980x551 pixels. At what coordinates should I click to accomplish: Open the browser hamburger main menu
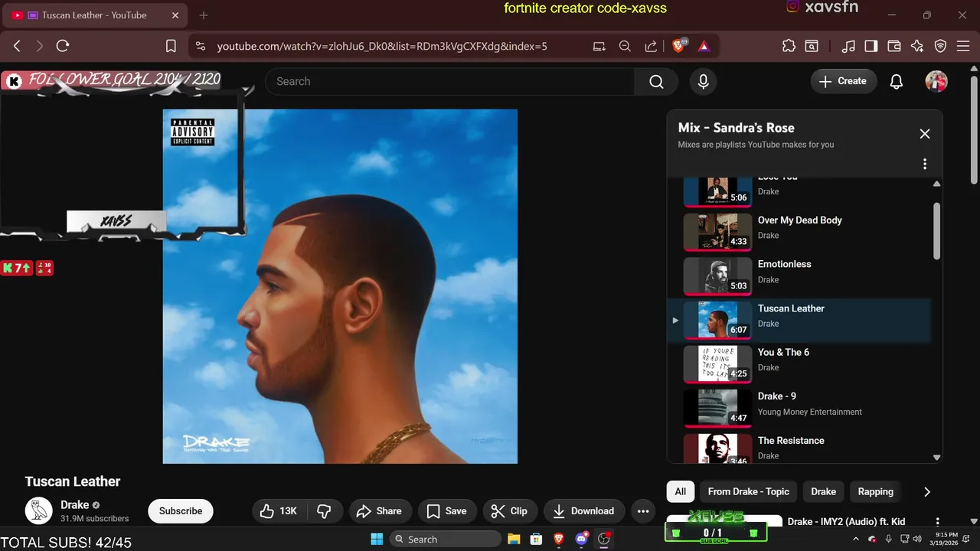(x=962, y=46)
